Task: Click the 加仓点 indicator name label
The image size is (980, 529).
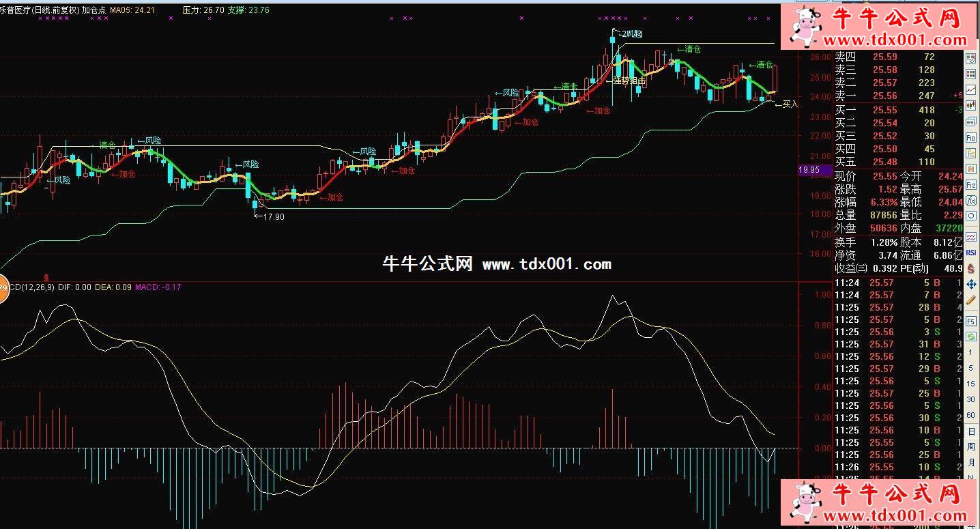Action: [94, 10]
